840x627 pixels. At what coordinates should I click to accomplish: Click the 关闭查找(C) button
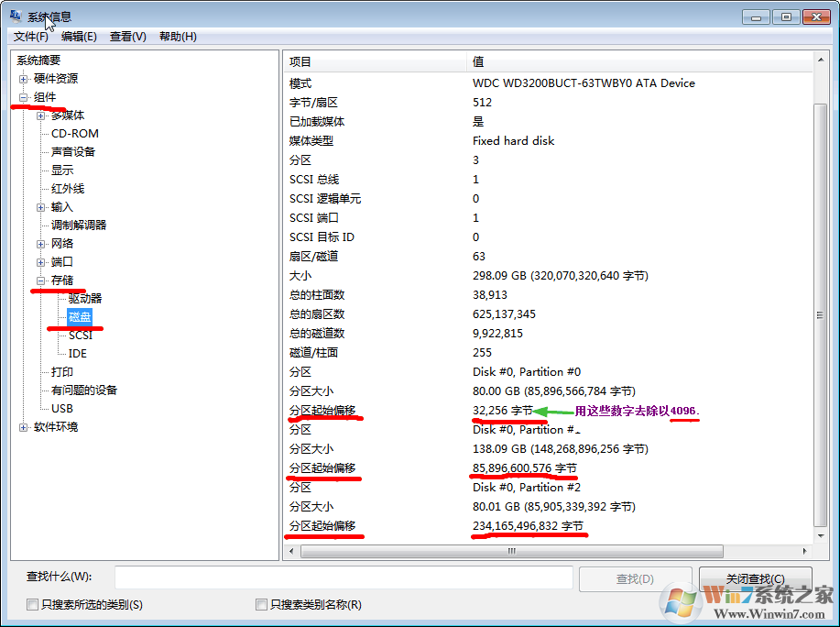[756, 578]
